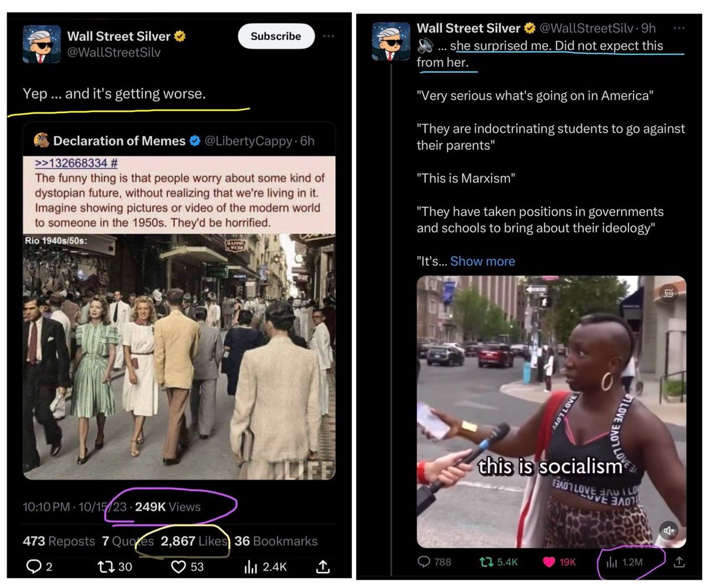The width and height of the screenshot is (711, 588).
Task: Share right tweet using upload icon
Action: pos(680,561)
